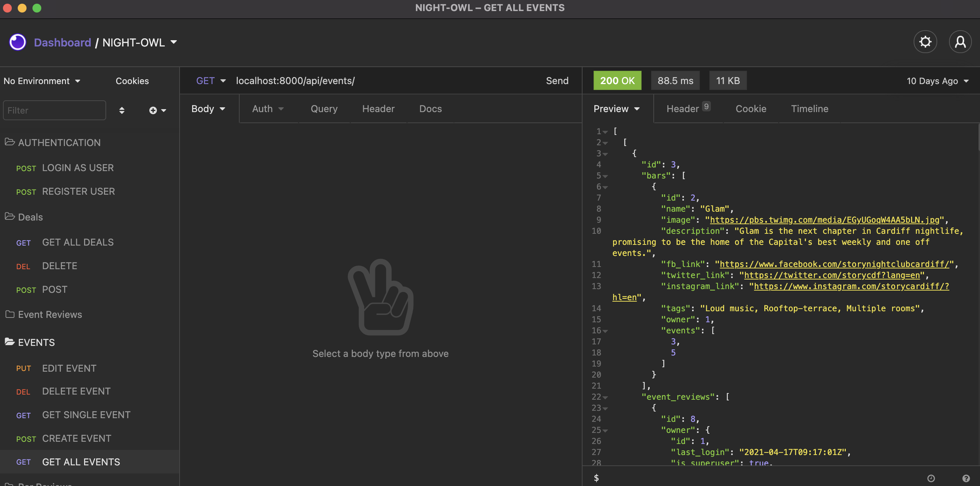This screenshot has width=980, height=486.
Task: Switch to the Docs tab
Action: (x=430, y=109)
